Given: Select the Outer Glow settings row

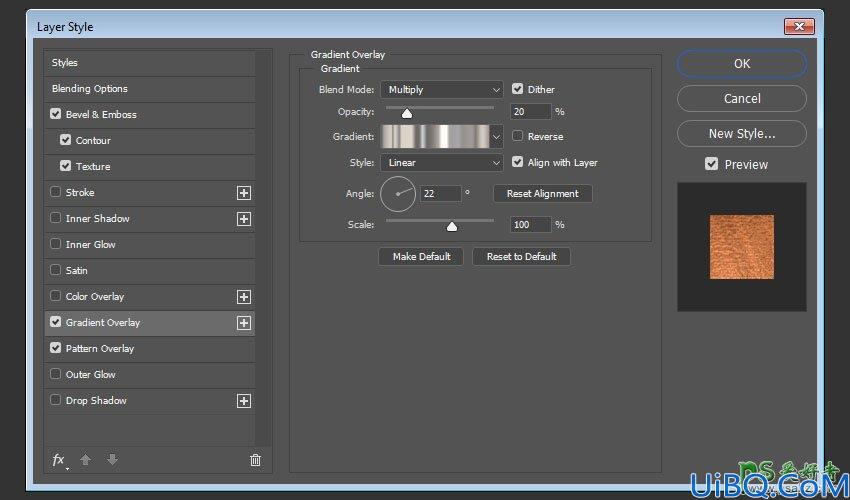Looking at the screenshot, I should 150,375.
